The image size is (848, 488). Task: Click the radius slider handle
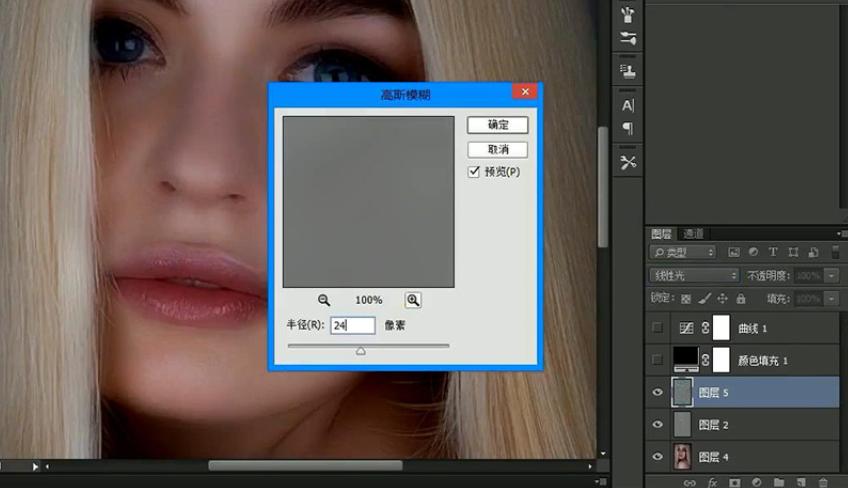[361, 351]
